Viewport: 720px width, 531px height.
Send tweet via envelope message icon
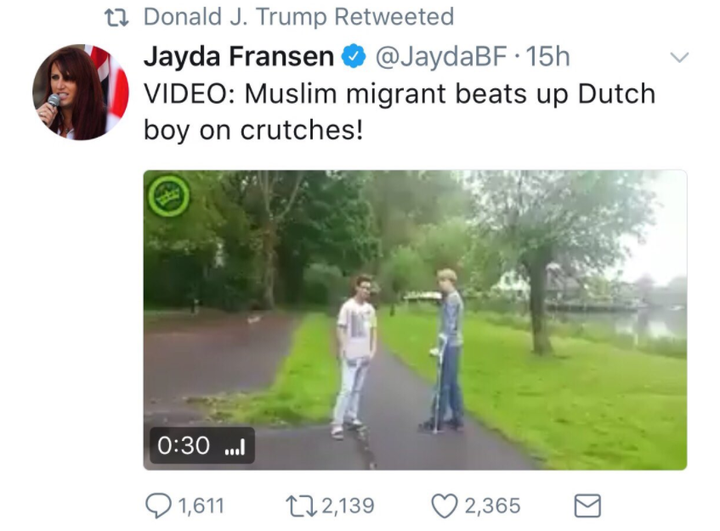tap(588, 506)
